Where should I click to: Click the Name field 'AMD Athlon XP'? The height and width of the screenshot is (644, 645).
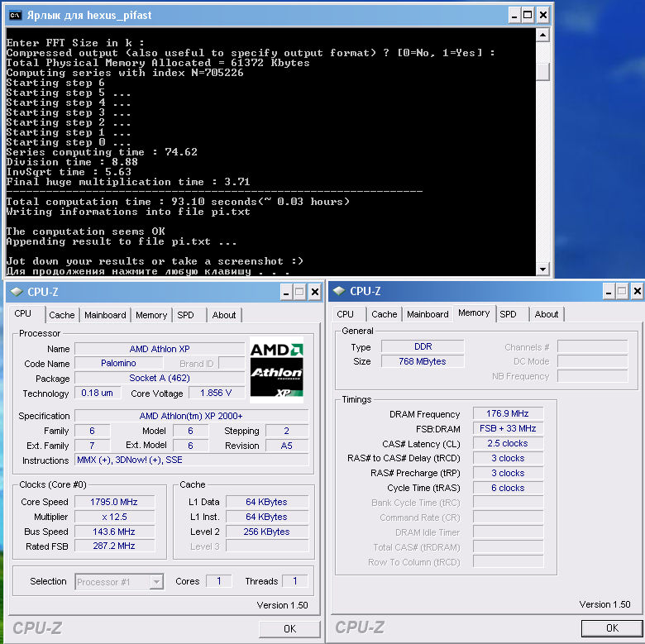coord(160,349)
